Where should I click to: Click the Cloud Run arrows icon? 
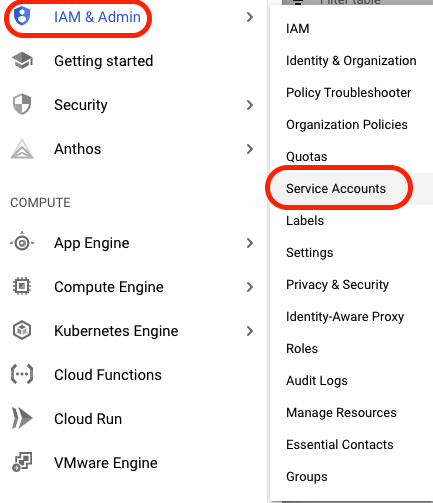(22, 418)
